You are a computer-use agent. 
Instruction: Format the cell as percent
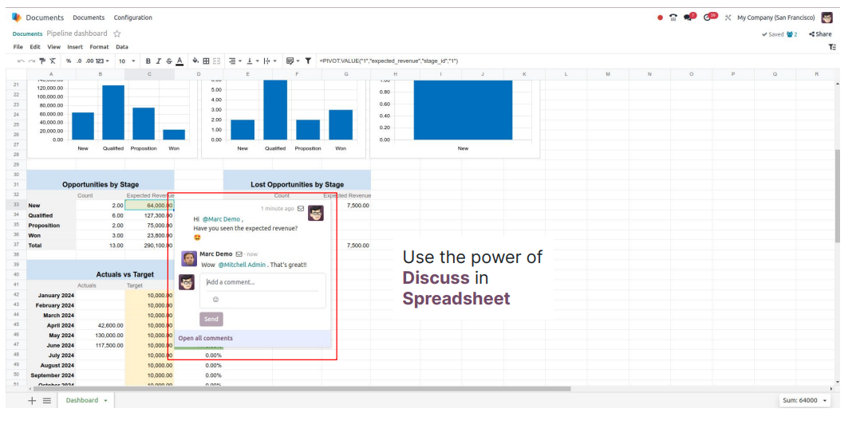(x=69, y=61)
